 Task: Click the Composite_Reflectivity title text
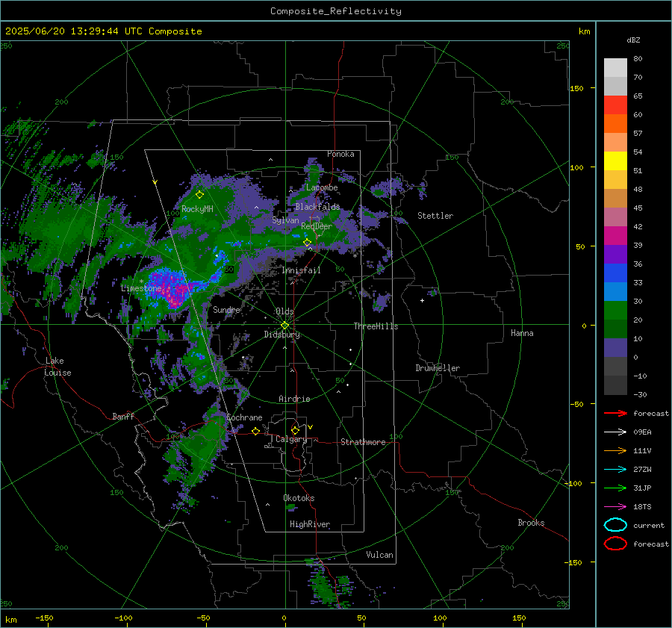coord(335,11)
